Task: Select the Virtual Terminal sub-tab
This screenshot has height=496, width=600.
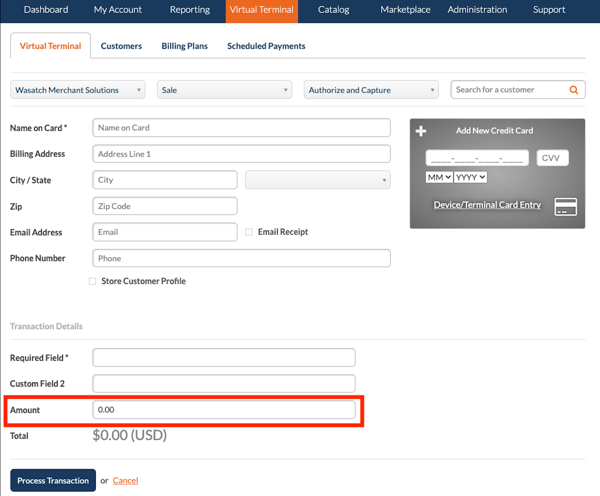Action: (51, 46)
